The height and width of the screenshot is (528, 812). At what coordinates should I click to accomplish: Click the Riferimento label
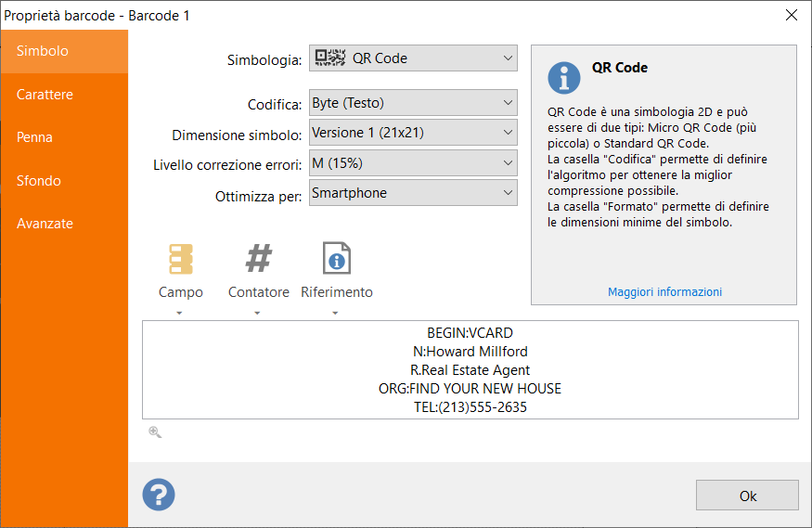coord(337,292)
